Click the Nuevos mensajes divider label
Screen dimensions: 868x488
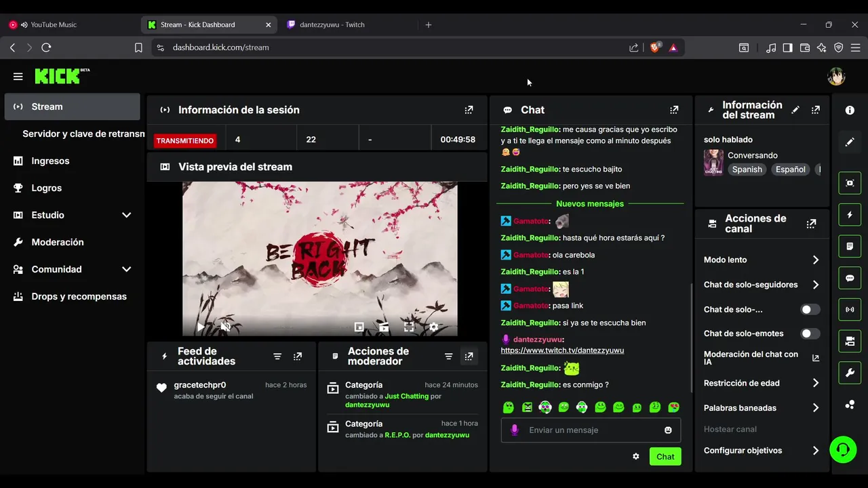(590, 204)
